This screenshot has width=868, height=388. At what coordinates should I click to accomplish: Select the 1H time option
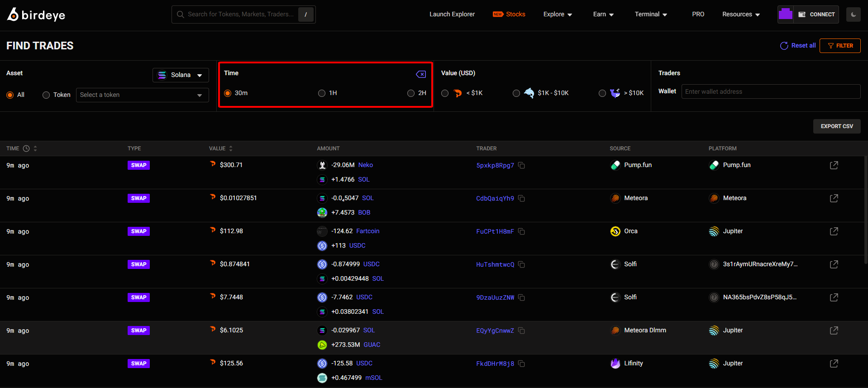(322, 93)
